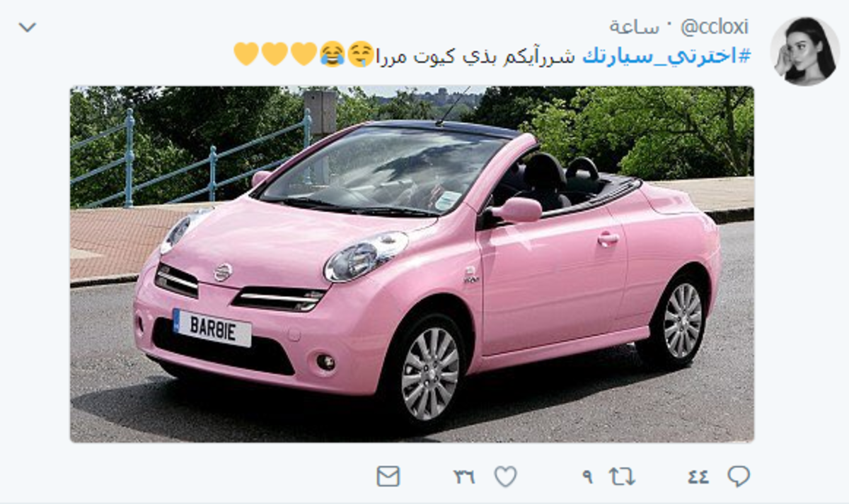Click the reply speech bubble icon
This screenshot has width=849, height=504.
point(739,476)
